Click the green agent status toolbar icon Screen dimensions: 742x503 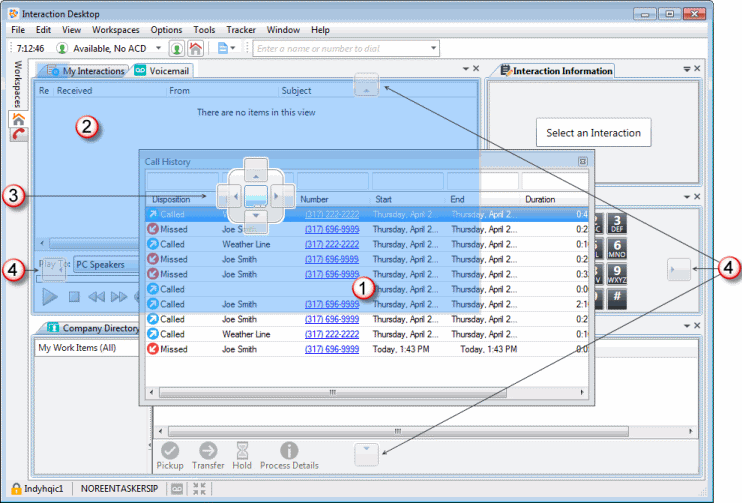[176, 48]
